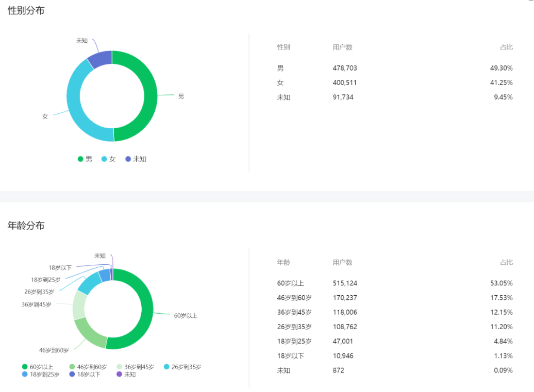
Task: Toggle the 18岁以下 age legend item
Action: coord(85,374)
